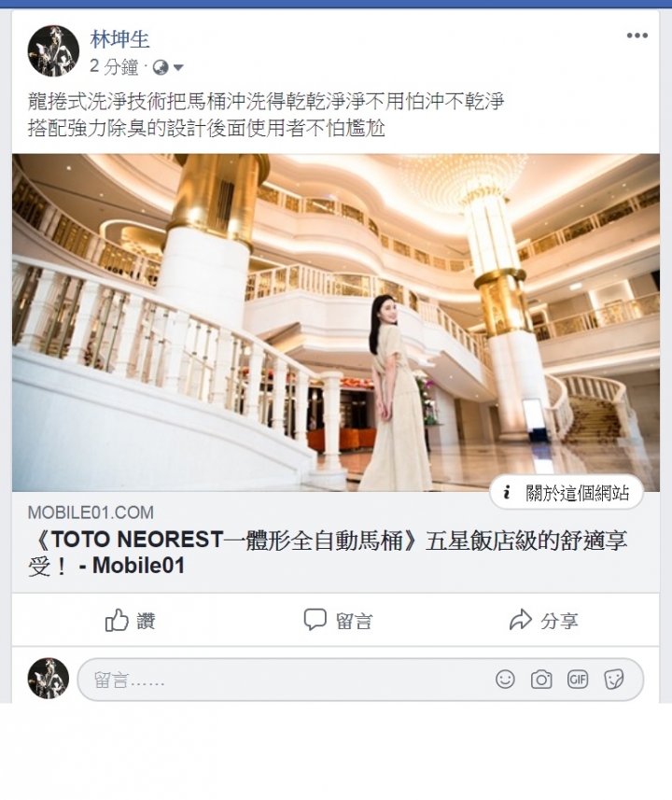Screen dimensions: 672x800
Task: Click your avatar beside the comment box
Action: pos(48,678)
